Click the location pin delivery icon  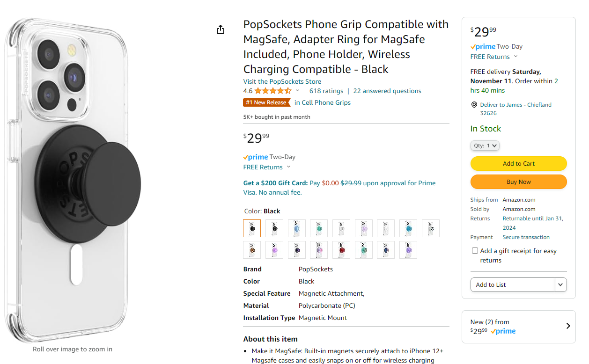pos(474,105)
